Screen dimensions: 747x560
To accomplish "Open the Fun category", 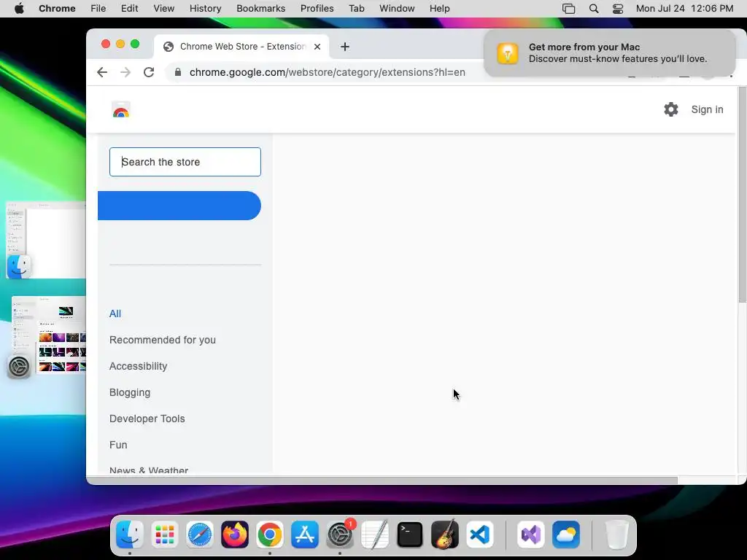I will [x=118, y=445].
